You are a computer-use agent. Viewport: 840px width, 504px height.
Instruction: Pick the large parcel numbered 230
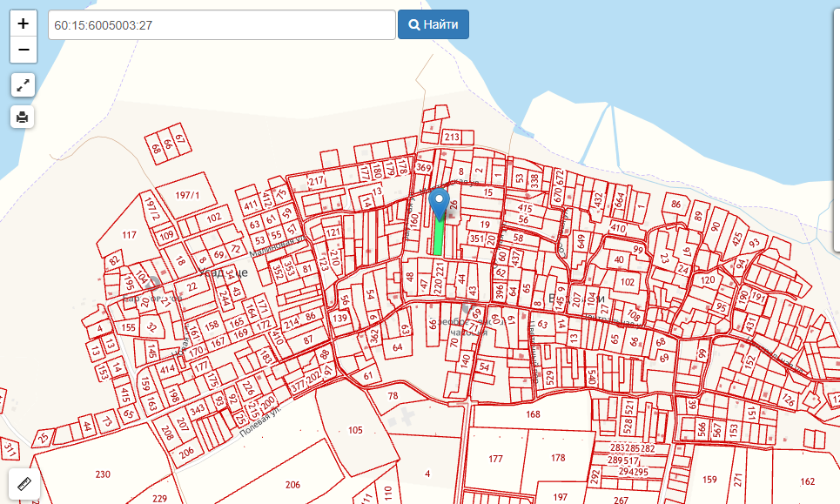click(x=103, y=474)
